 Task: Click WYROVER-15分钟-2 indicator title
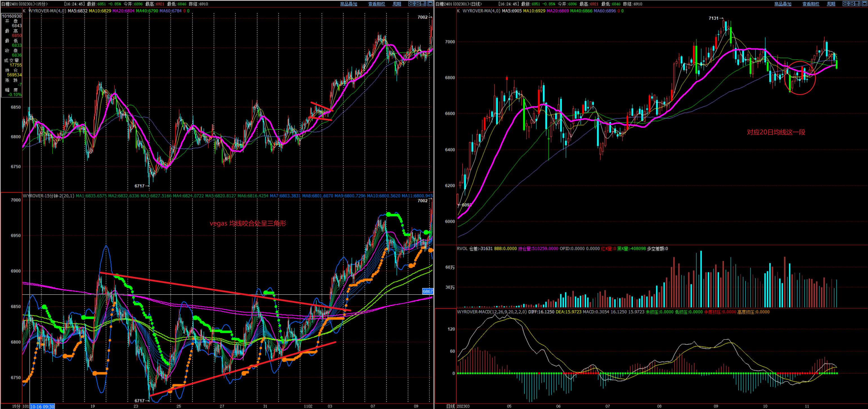point(48,196)
